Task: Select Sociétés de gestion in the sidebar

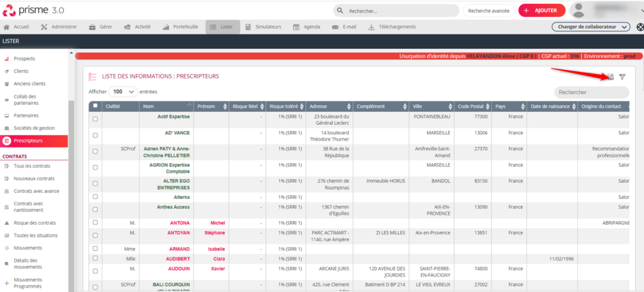Action: 34,128
